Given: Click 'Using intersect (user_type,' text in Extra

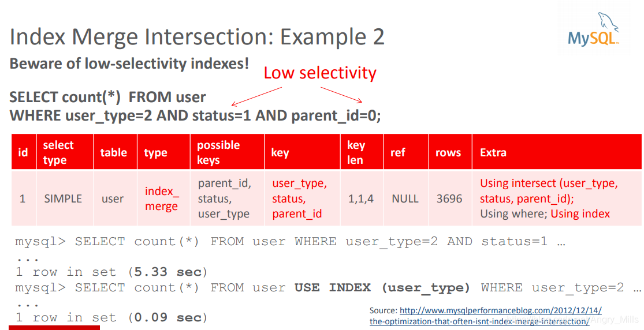Looking at the screenshot, I should [549, 183].
